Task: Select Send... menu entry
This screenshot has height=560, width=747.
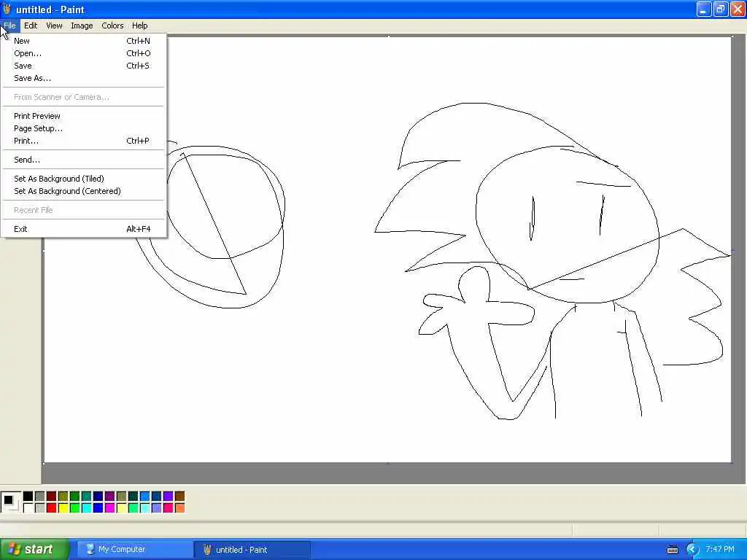Action: tap(83, 160)
